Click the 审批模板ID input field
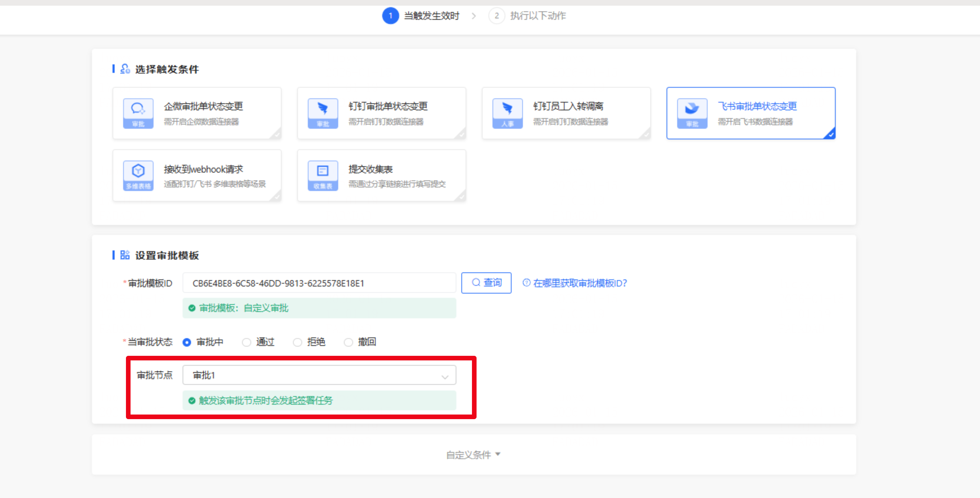980x498 pixels. point(319,283)
